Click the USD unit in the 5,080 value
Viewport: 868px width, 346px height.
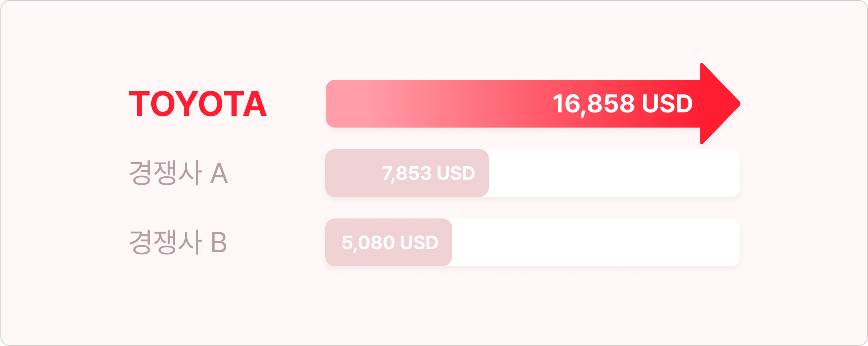click(x=419, y=243)
